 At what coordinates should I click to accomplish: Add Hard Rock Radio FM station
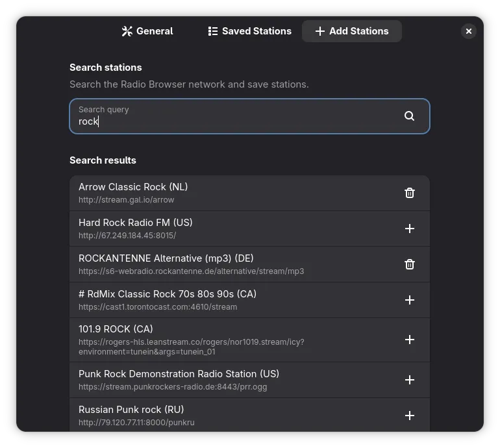click(409, 229)
